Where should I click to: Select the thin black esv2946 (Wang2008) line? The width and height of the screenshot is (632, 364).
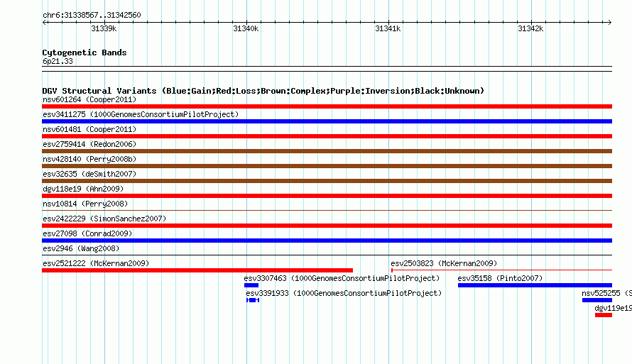[x=327, y=255]
